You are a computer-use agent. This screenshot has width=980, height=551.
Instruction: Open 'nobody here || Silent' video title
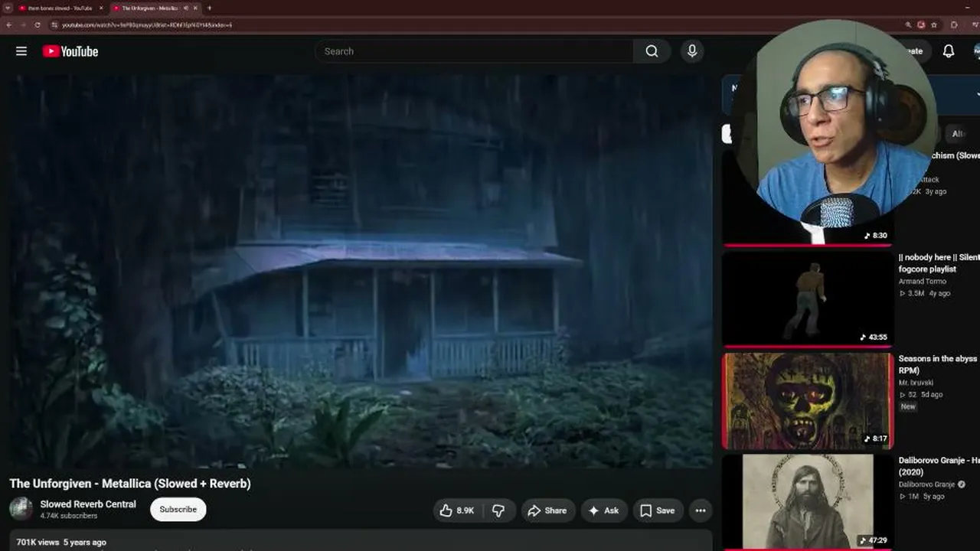[x=939, y=263]
